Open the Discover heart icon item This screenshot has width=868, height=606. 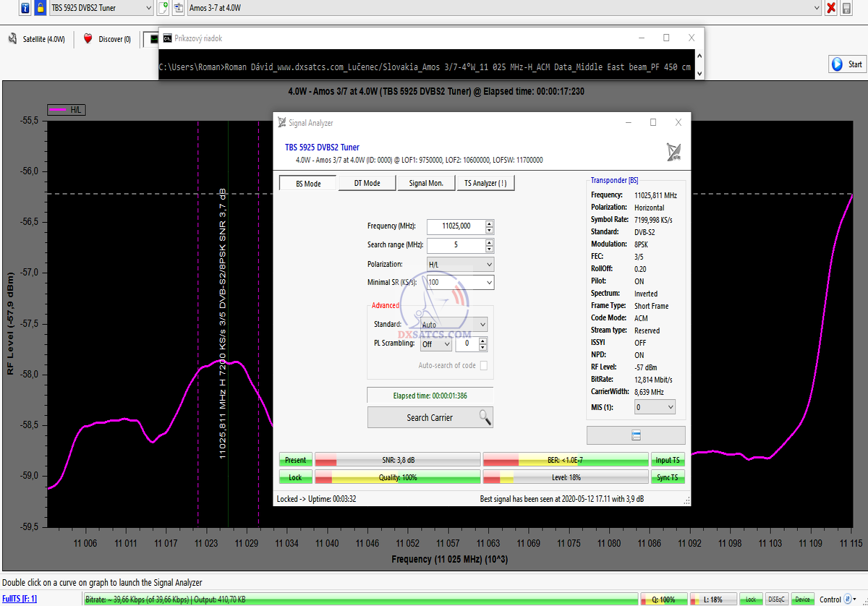pos(107,39)
